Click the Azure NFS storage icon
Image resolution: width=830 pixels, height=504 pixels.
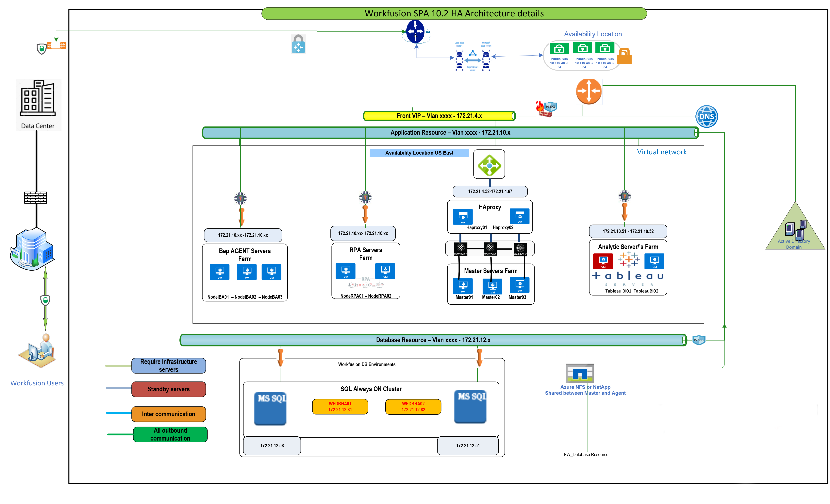pyautogui.click(x=580, y=373)
